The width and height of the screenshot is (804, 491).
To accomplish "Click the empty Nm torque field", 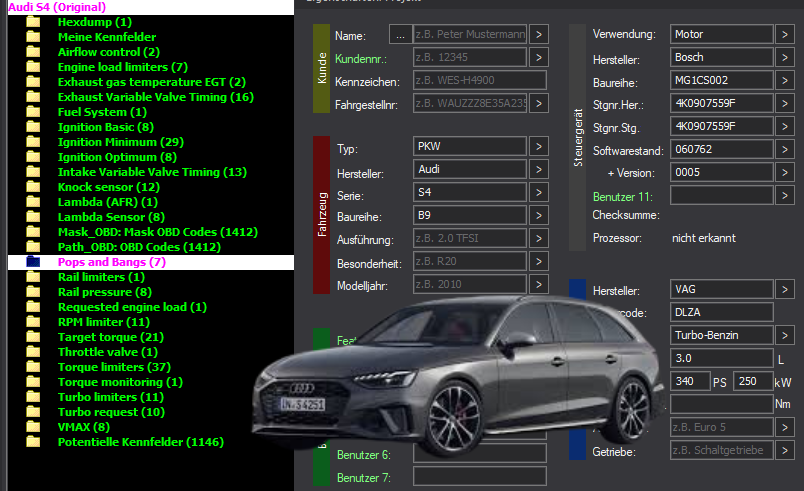I will 722,404.
